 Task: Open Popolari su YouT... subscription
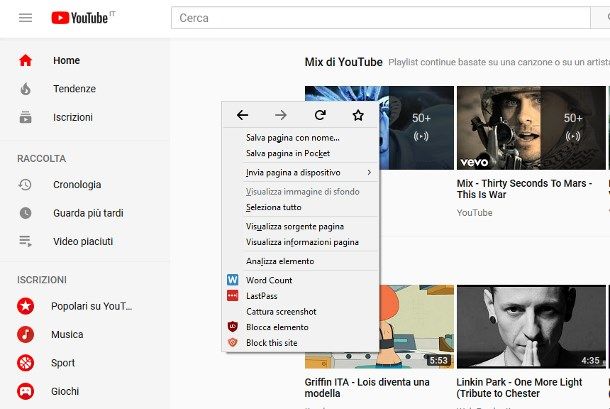91,306
